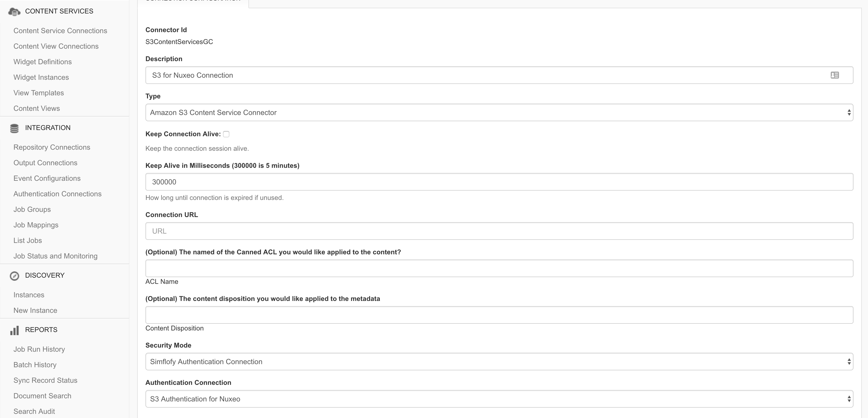This screenshot has height=418, width=868.
Task: Click the Authentication Connections icon
Action: click(57, 194)
